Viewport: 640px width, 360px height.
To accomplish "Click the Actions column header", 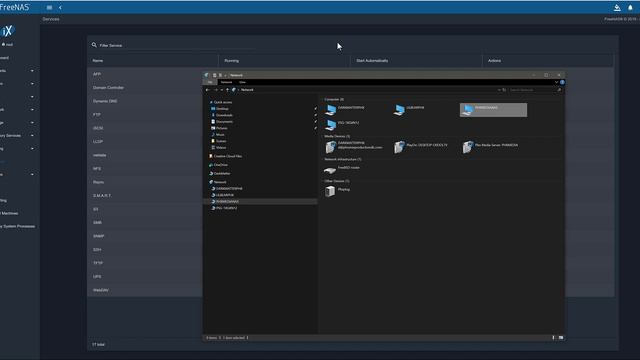I will pyautogui.click(x=494, y=60).
